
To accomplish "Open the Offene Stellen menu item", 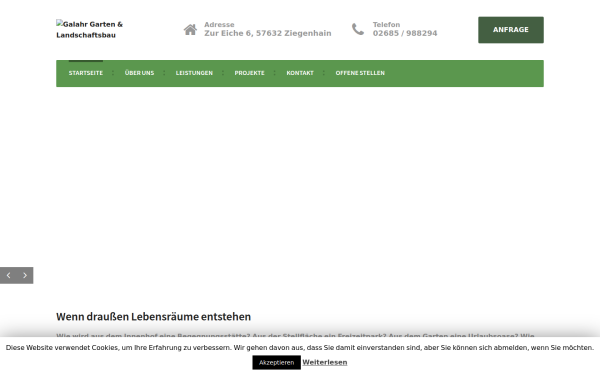I will point(360,73).
